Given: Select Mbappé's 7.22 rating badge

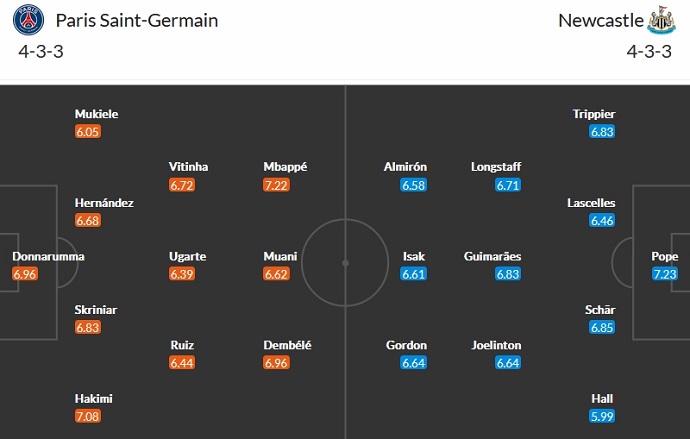Looking at the screenshot, I should point(276,185).
